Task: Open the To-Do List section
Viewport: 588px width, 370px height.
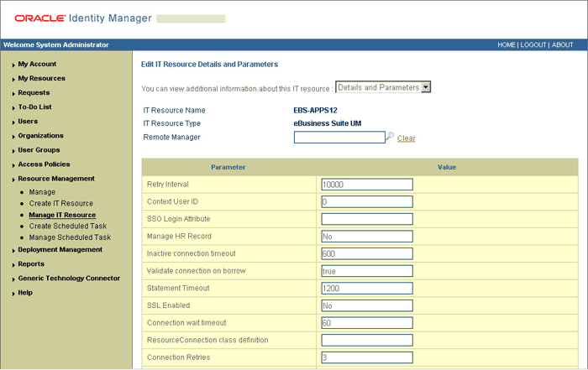Action: point(35,107)
